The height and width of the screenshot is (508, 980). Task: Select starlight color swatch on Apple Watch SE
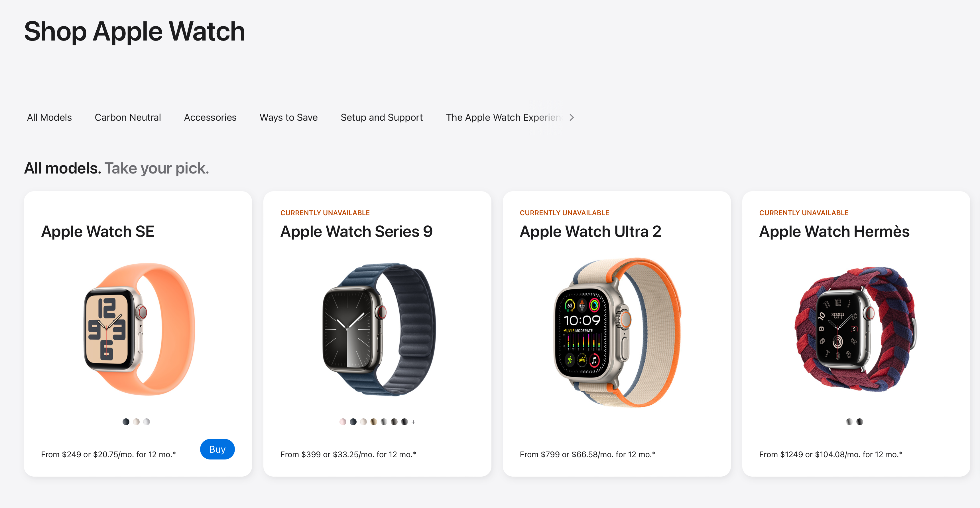pos(136,422)
